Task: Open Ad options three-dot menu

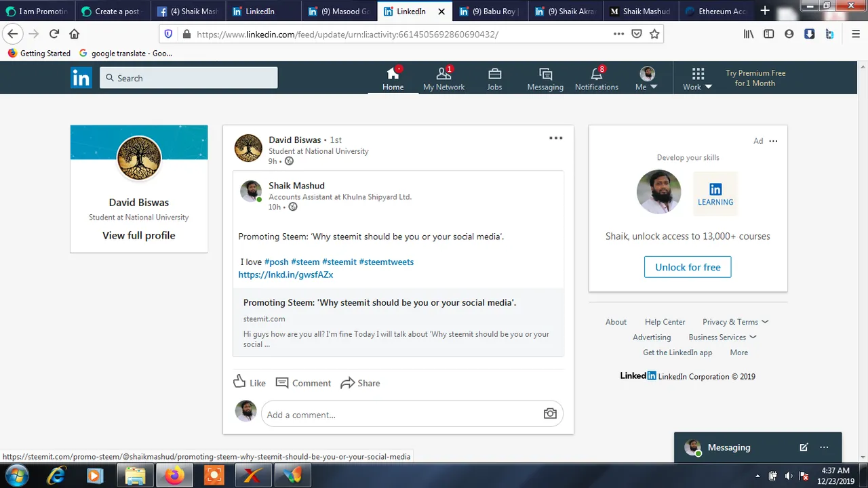Action: click(773, 141)
